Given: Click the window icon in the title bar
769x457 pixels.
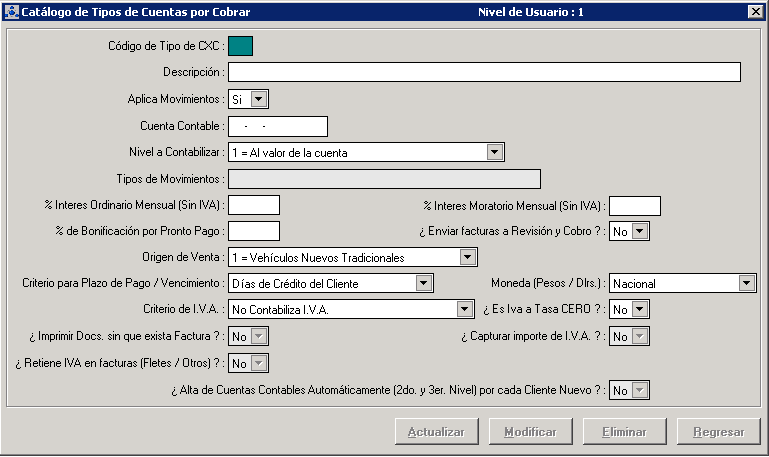Looking at the screenshot, I should pyautogui.click(x=12, y=12).
